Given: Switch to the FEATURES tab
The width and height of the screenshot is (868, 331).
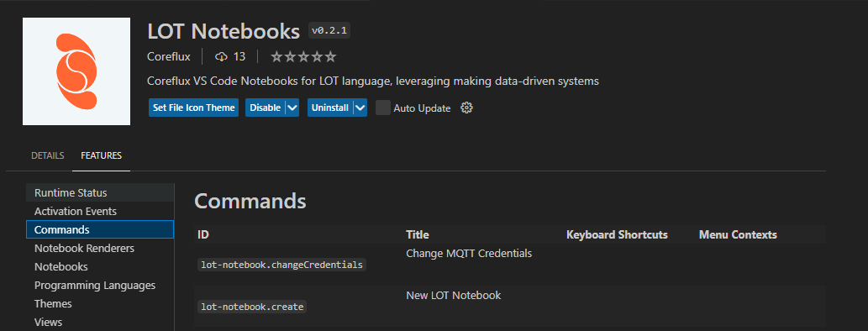Looking at the screenshot, I should [102, 155].
